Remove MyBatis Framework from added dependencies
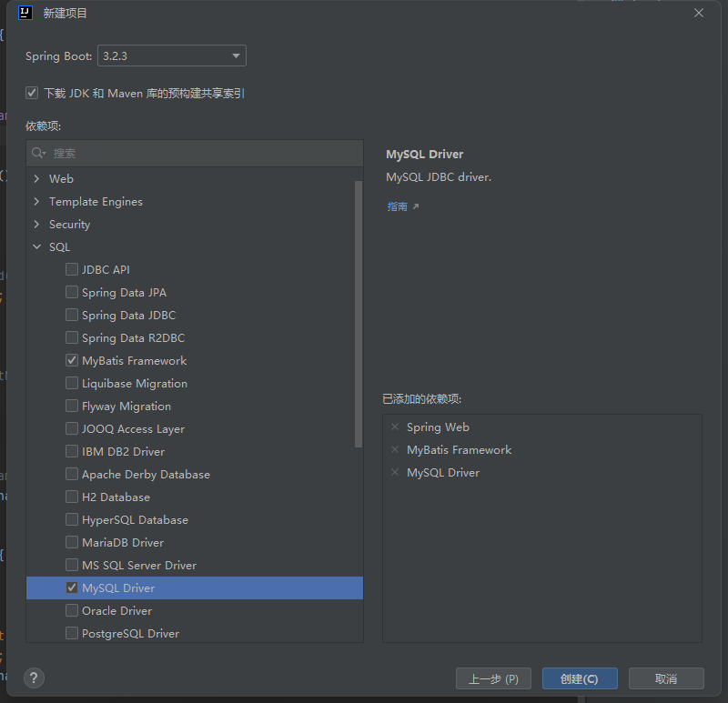The width and height of the screenshot is (728, 703). coord(395,449)
